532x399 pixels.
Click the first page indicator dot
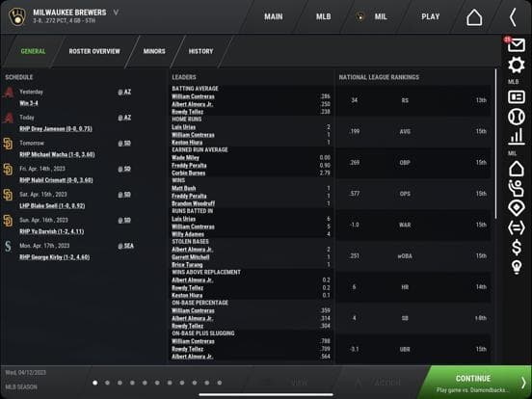coord(95,383)
